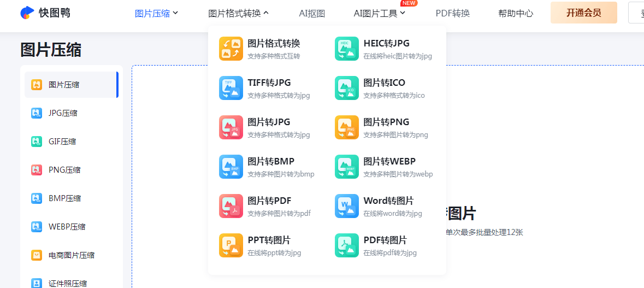Expand the 图片压缩 top navigation dropdown
The width and height of the screenshot is (644, 288).
coord(156,13)
